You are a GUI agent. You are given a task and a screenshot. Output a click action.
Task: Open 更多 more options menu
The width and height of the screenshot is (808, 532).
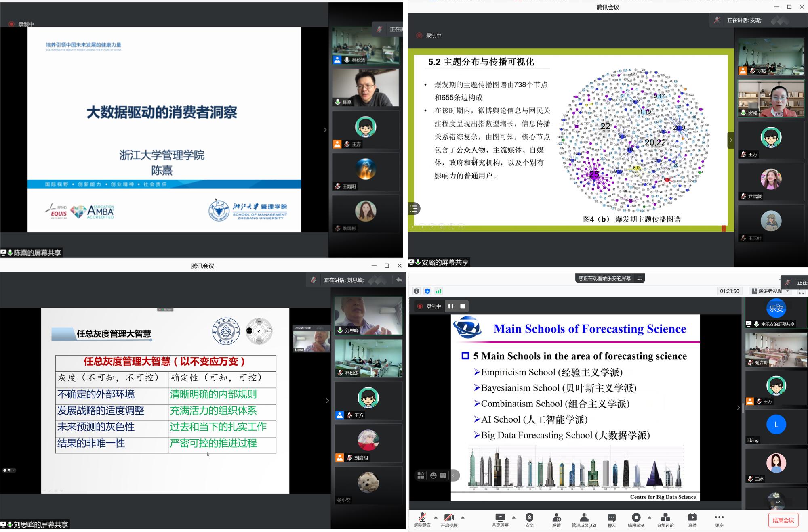719,517
